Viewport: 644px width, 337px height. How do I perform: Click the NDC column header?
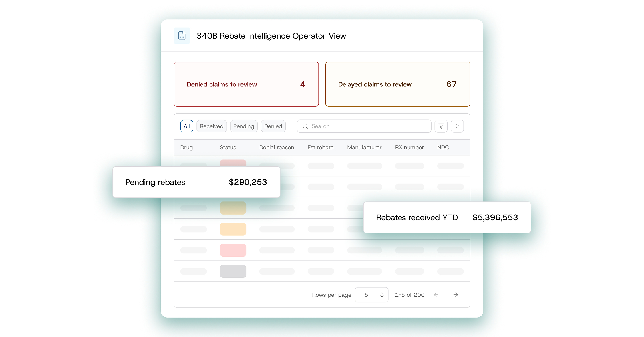click(443, 147)
